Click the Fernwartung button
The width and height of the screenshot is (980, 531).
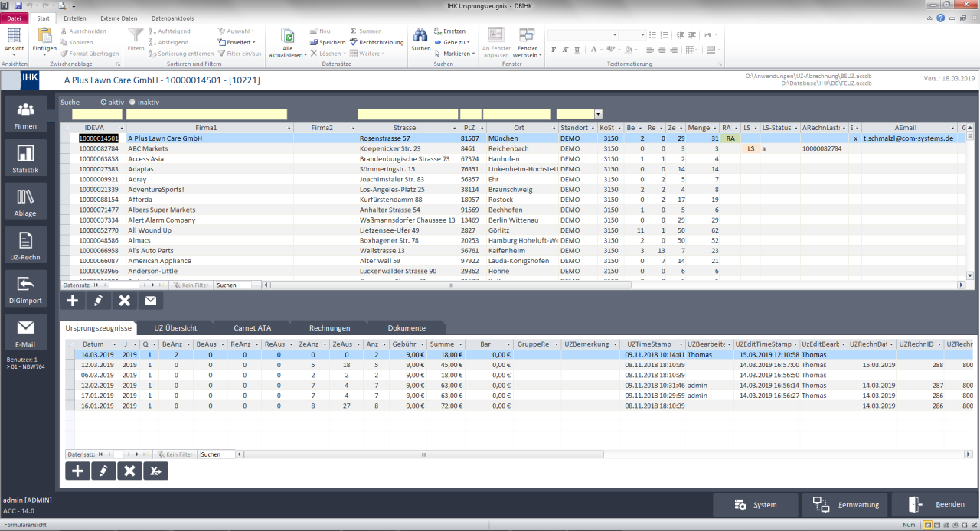[844, 505]
